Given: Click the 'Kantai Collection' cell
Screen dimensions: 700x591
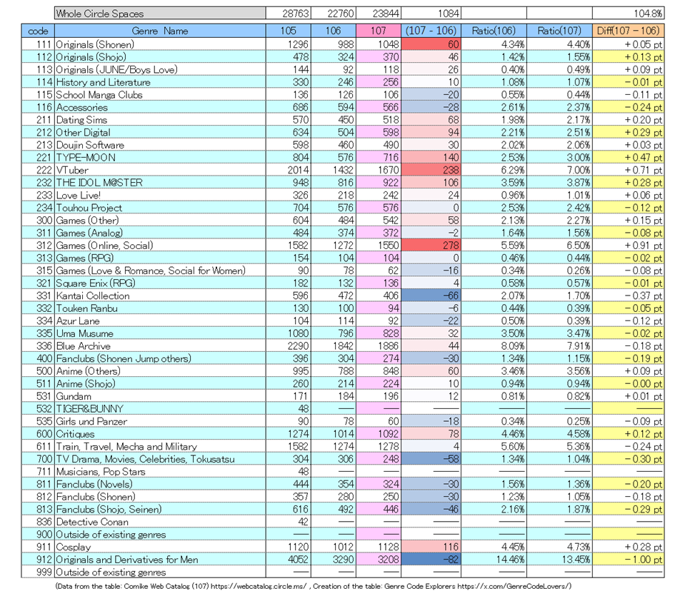Looking at the screenshot, I should pyautogui.click(x=160, y=295).
